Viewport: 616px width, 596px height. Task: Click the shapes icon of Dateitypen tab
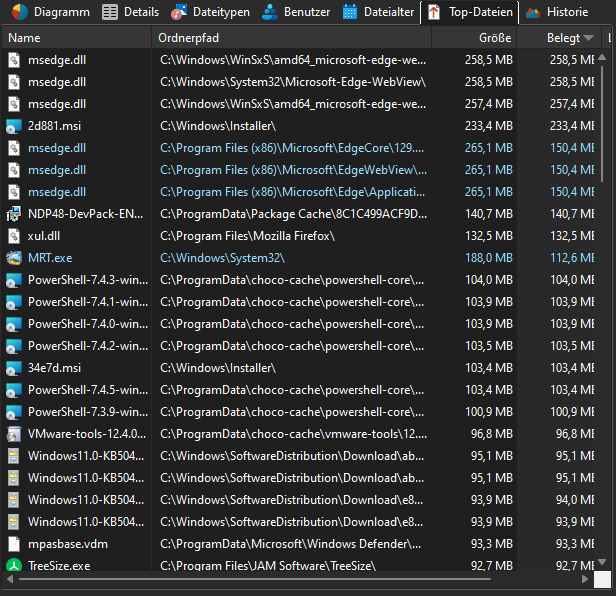point(179,12)
